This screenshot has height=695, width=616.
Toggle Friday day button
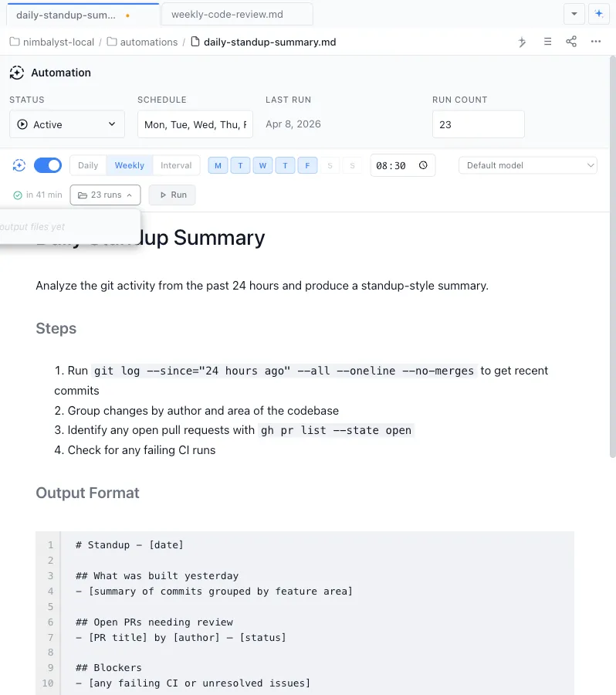(307, 166)
